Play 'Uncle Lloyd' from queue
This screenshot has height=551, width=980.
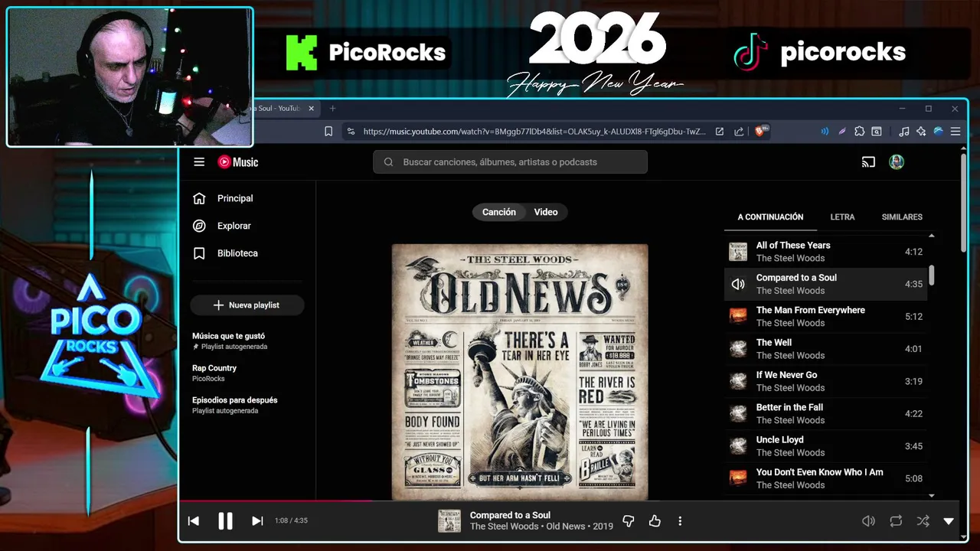pos(825,446)
